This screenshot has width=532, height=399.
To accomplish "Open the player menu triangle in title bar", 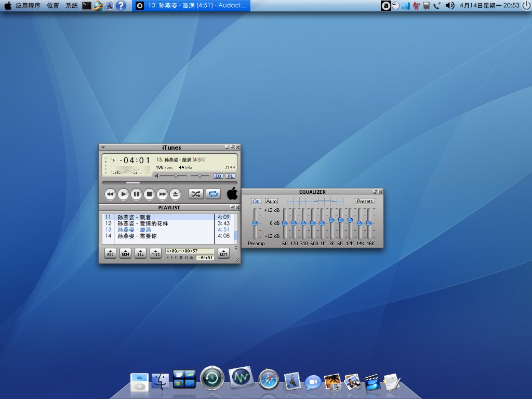I will (103, 148).
